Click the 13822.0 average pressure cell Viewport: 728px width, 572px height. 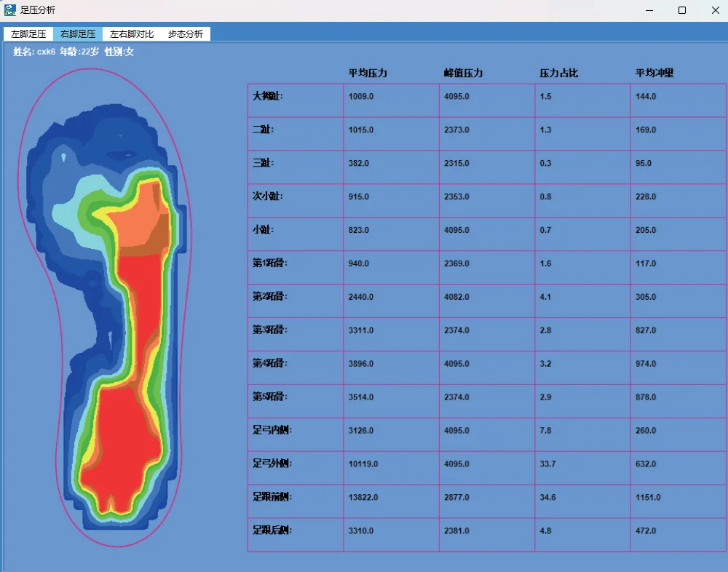click(x=363, y=497)
